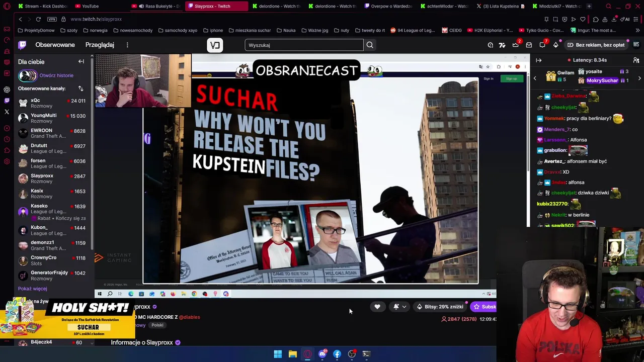Open the MS user avatar menu
Image resolution: width=644 pixels, height=362 pixels.
[636, 45]
